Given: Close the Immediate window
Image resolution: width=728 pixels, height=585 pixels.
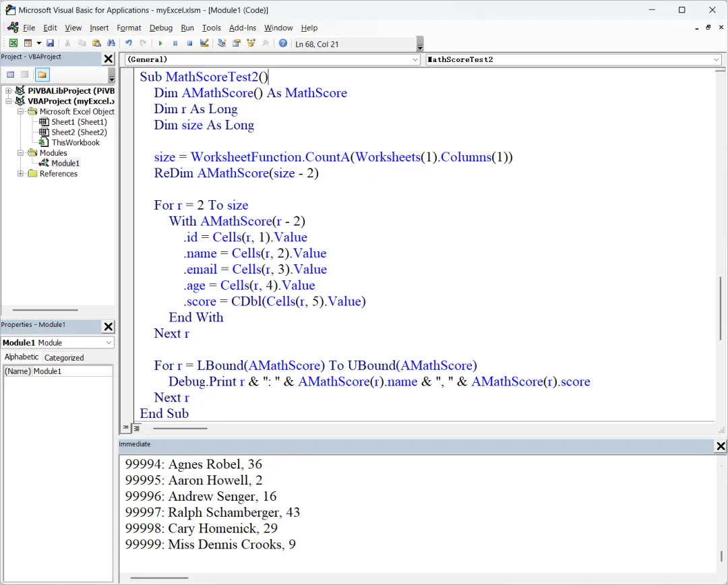Looking at the screenshot, I should point(721,446).
